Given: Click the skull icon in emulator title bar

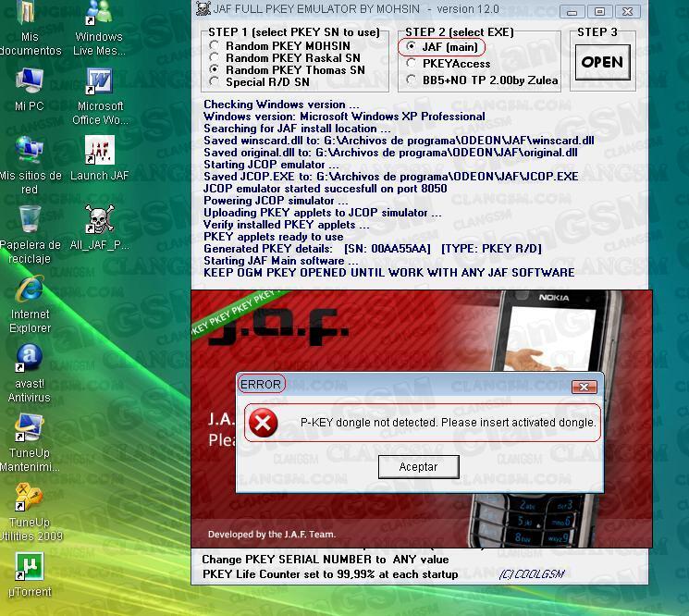Looking at the screenshot, I should tap(203, 8).
